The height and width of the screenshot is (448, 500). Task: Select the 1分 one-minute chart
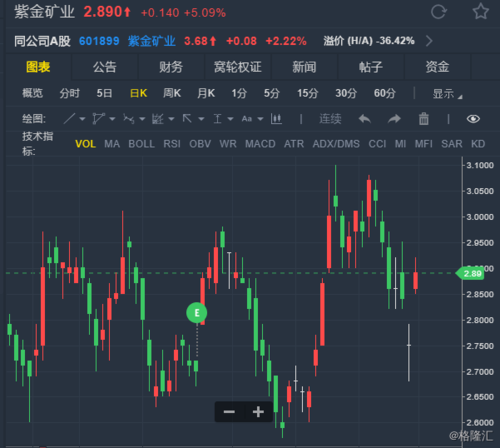tap(239, 93)
